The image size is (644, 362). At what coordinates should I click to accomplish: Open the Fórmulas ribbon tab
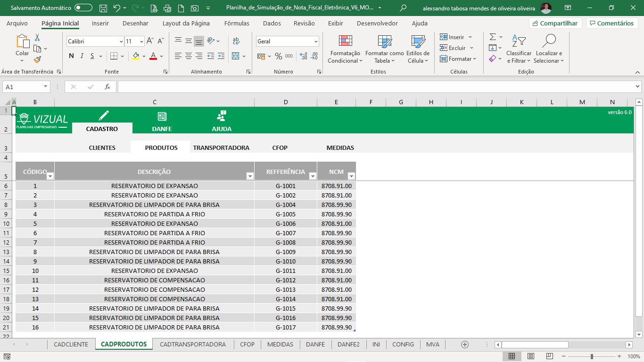point(237,23)
